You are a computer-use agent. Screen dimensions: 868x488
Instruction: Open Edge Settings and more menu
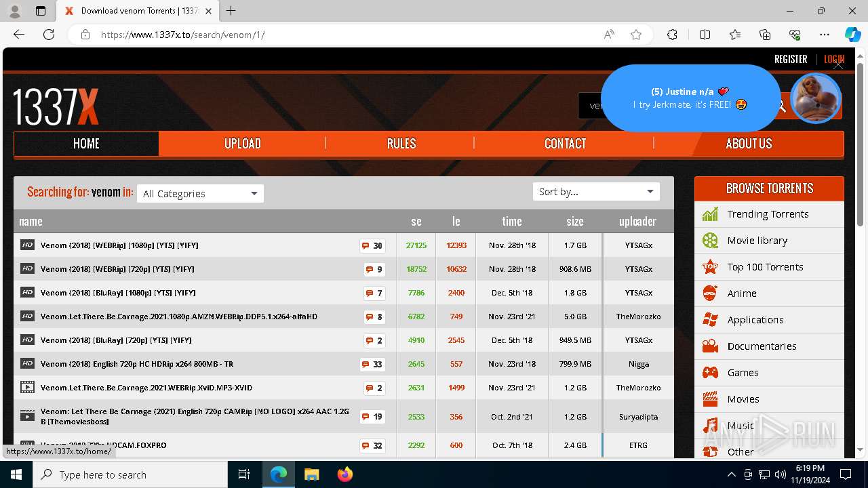[825, 35]
